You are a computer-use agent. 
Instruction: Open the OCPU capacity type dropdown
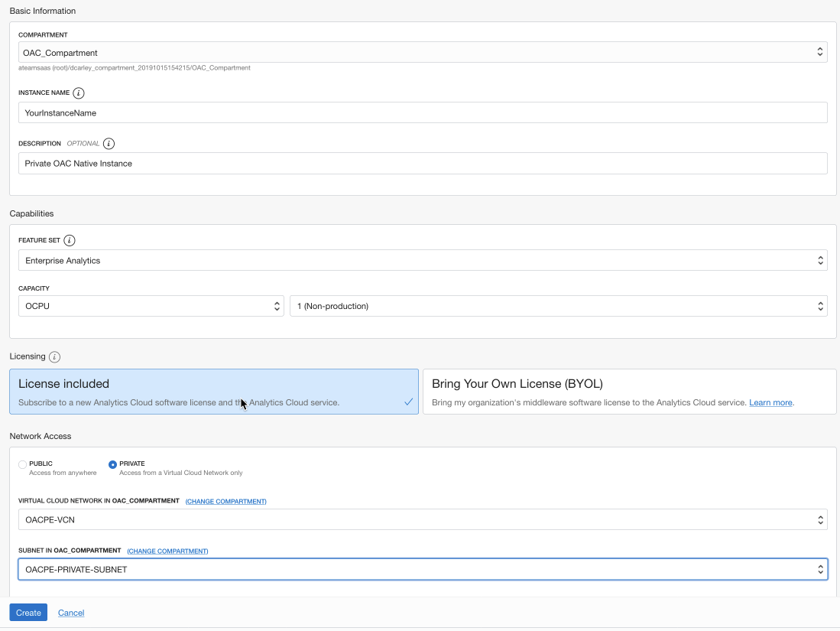tap(151, 306)
